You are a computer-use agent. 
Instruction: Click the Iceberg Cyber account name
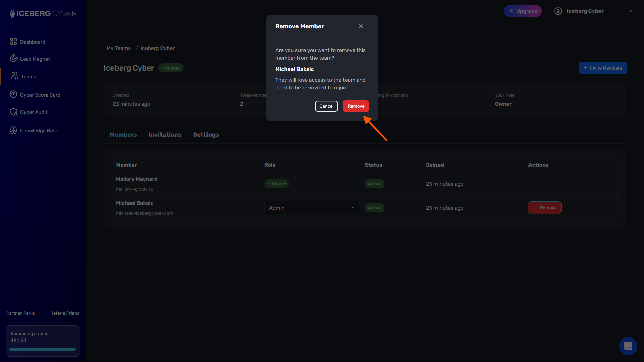(x=585, y=11)
